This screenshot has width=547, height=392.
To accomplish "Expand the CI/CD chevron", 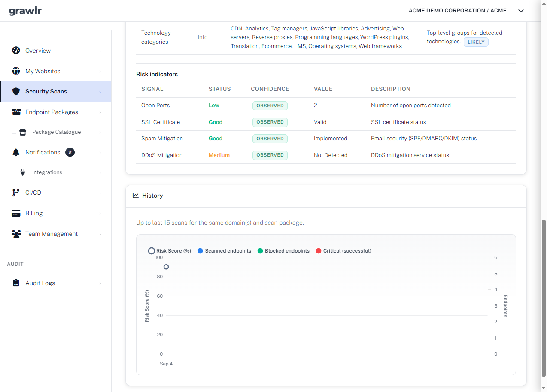I will tap(100, 193).
